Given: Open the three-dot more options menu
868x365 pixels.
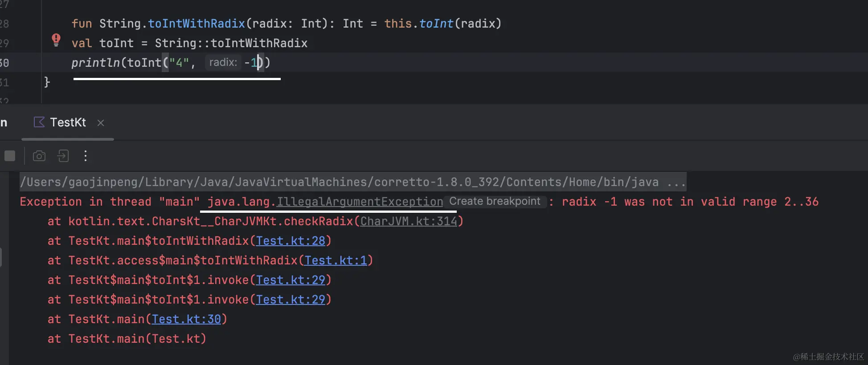Looking at the screenshot, I should (x=86, y=156).
